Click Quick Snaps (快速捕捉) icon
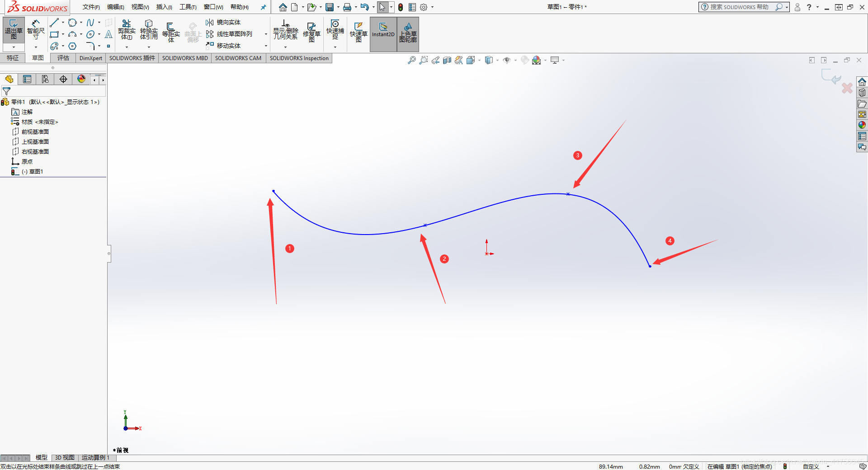Screen dimensions: 868x470 335,30
